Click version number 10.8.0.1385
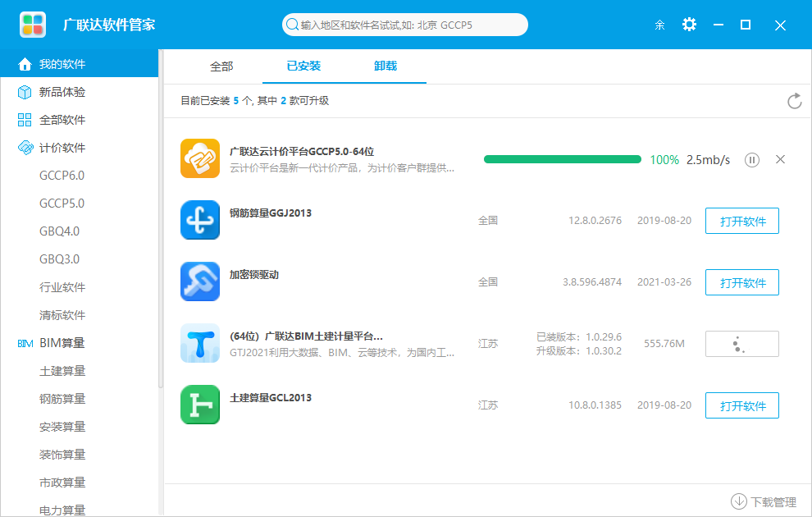This screenshot has height=517, width=812. point(595,405)
